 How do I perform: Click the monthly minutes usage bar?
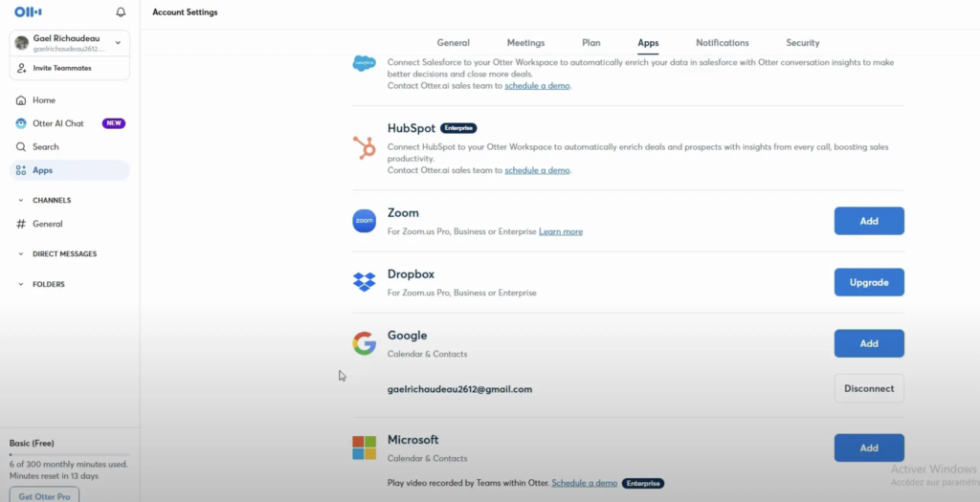click(69, 454)
